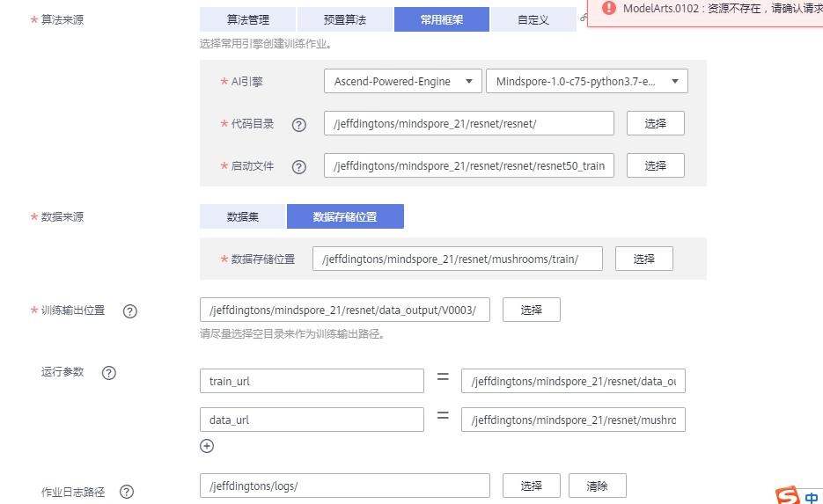823x504 pixels.
Task: Select the 常用框架 tab
Action: tap(442, 19)
